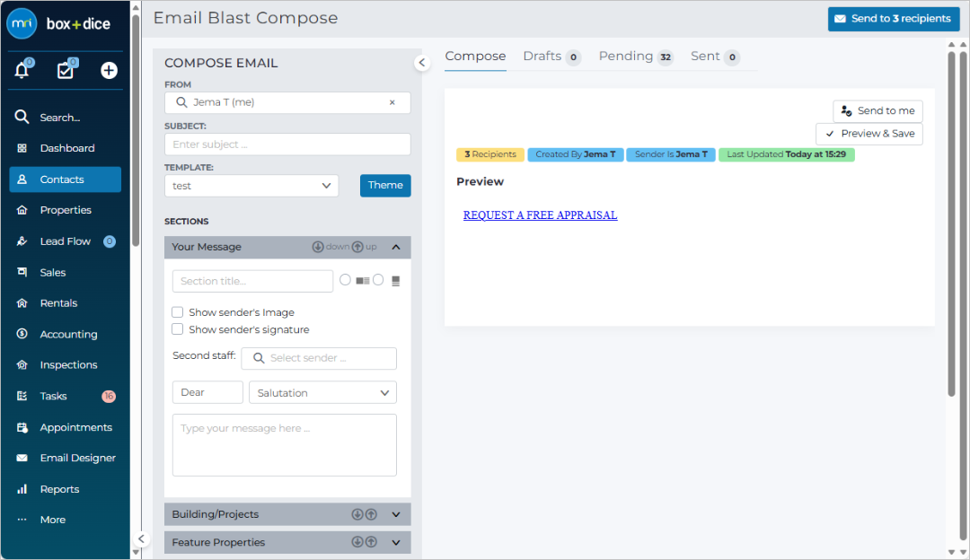Open Contacts in the sidebar
This screenshot has width=970, height=560.
pos(65,179)
